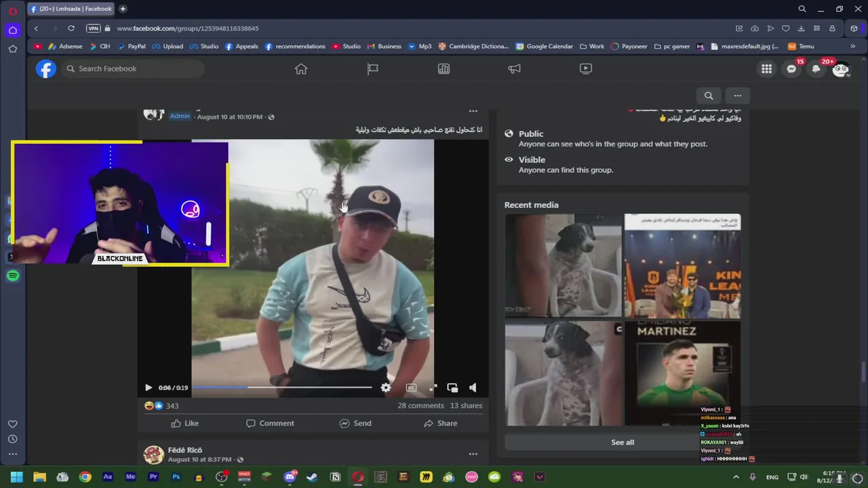Search within the group using magnifier
This screenshot has height=488, width=868.
tap(709, 96)
